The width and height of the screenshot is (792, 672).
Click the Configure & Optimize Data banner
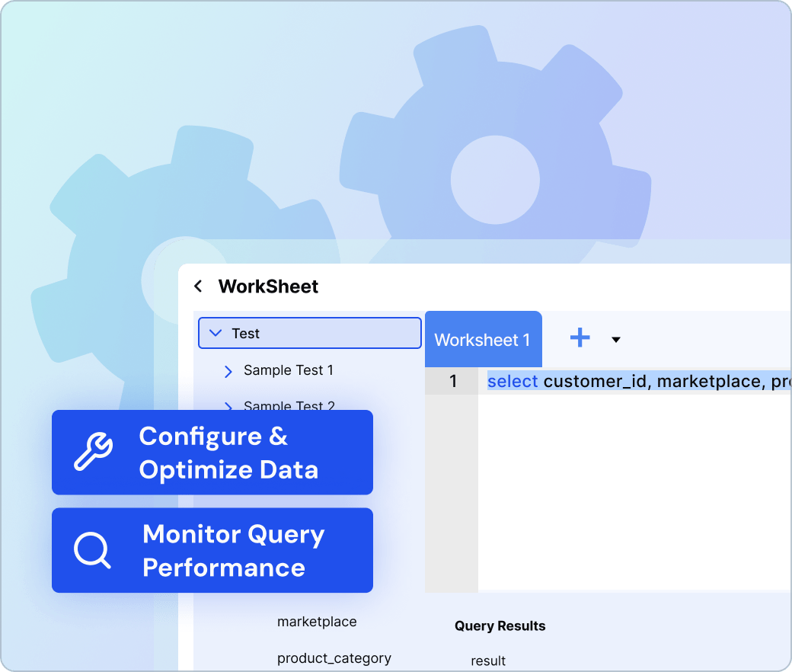point(212,453)
